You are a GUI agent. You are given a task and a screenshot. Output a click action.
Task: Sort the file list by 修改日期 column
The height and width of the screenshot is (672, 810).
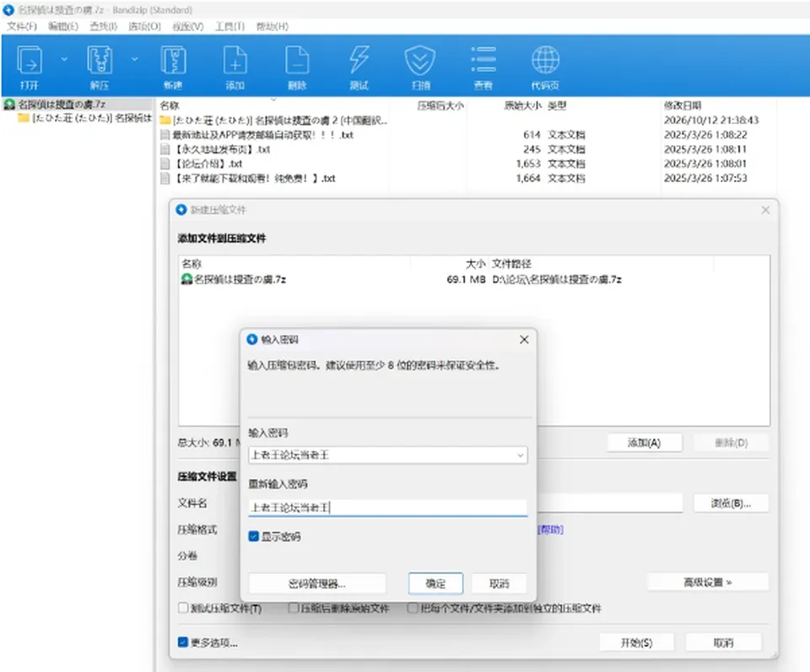(x=683, y=105)
